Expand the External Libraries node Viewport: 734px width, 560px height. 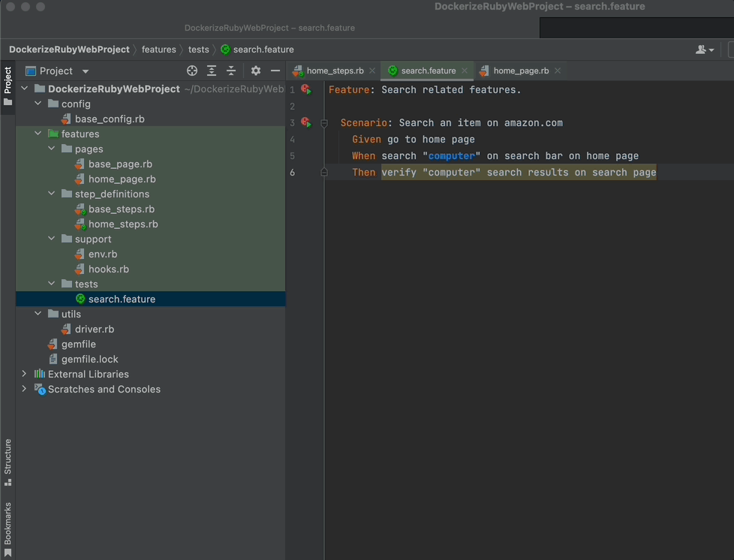pos(24,374)
